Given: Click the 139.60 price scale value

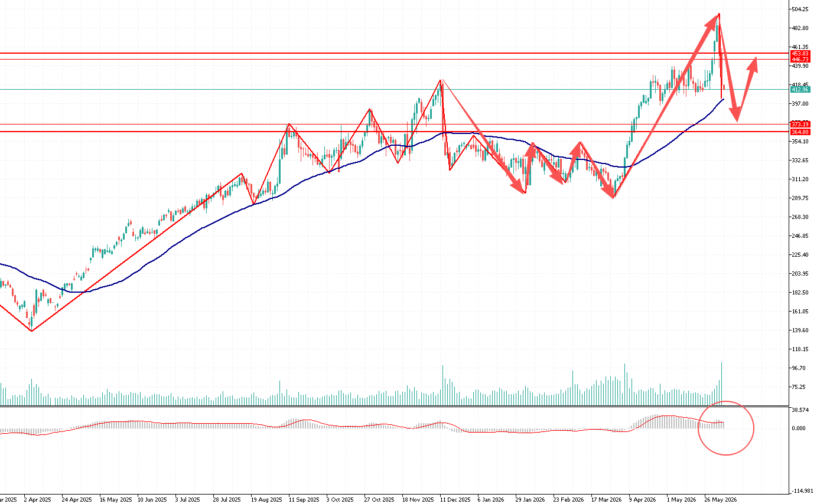Looking at the screenshot, I should tap(801, 330).
